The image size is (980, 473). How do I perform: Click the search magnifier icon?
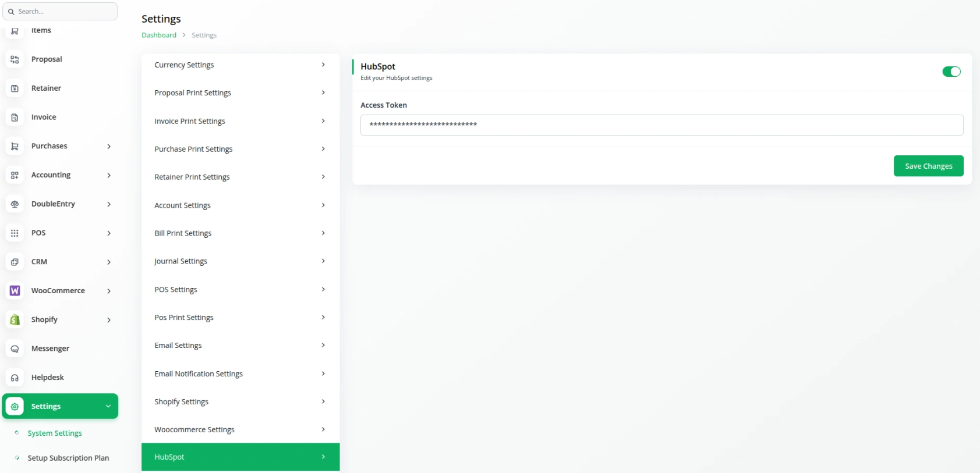pyautogui.click(x=11, y=12)
